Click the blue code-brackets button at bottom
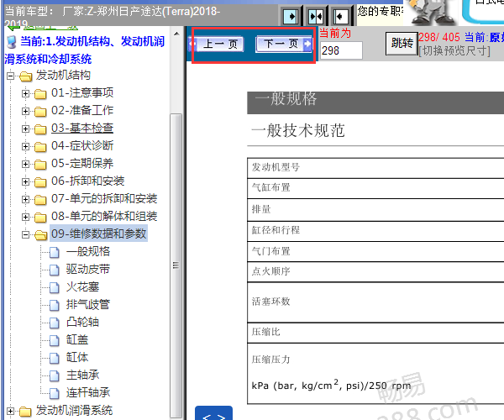This screenshot has width=504, height=420. coord(213,413)
